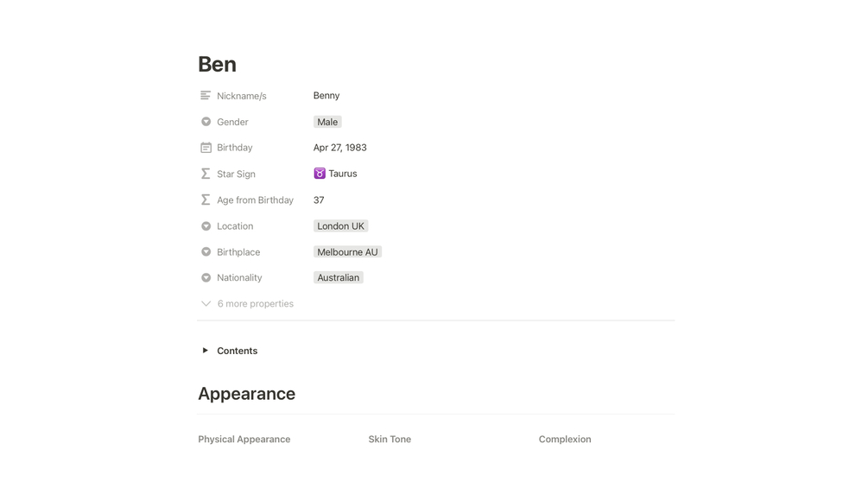Click the Skin Tone column heading

click(x=390, y=440)
